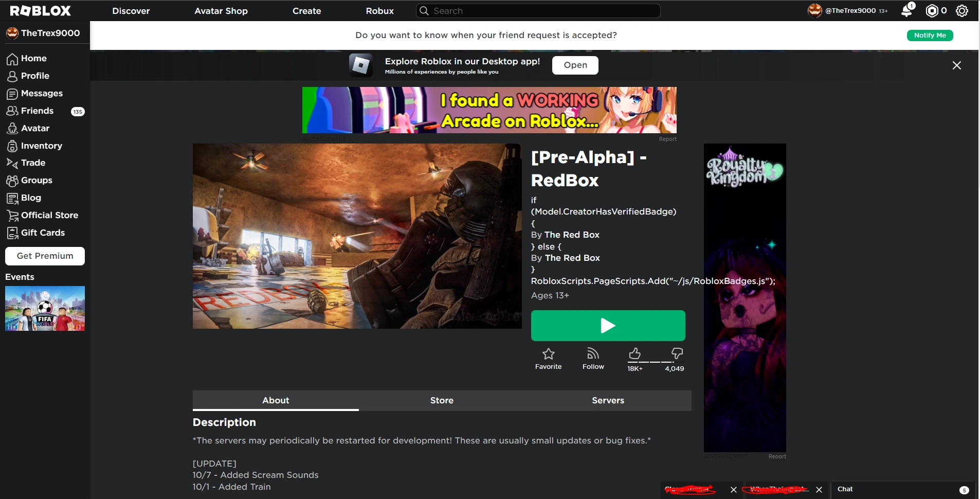Click the search magnifier icon
Screen dimensions: 980x499
coord(424,11)
